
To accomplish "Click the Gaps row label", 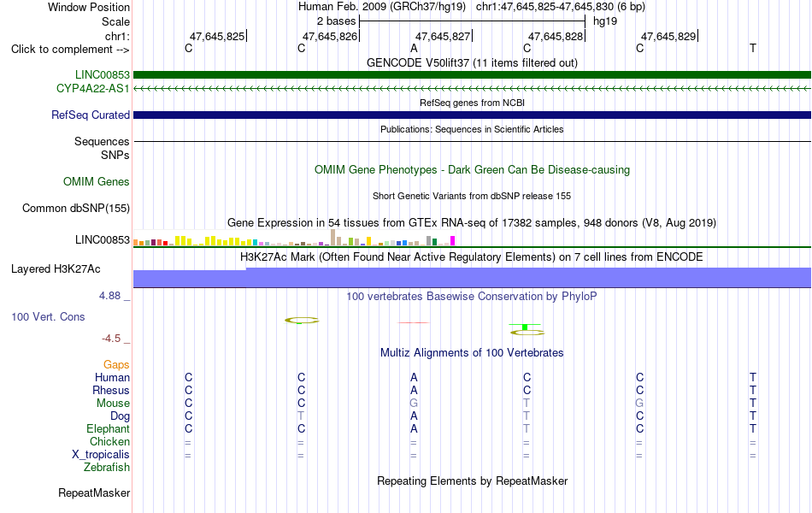I will pyautogui.click(x=116, y=365).
